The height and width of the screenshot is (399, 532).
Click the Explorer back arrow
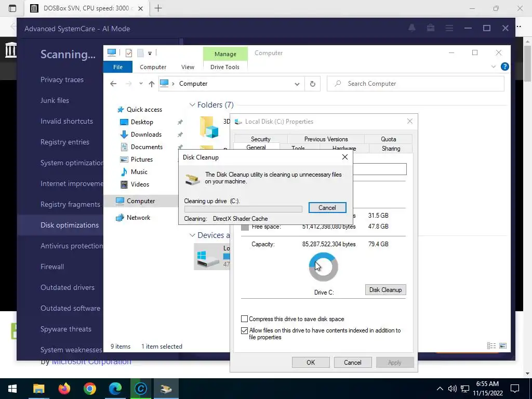click(113, 84)
